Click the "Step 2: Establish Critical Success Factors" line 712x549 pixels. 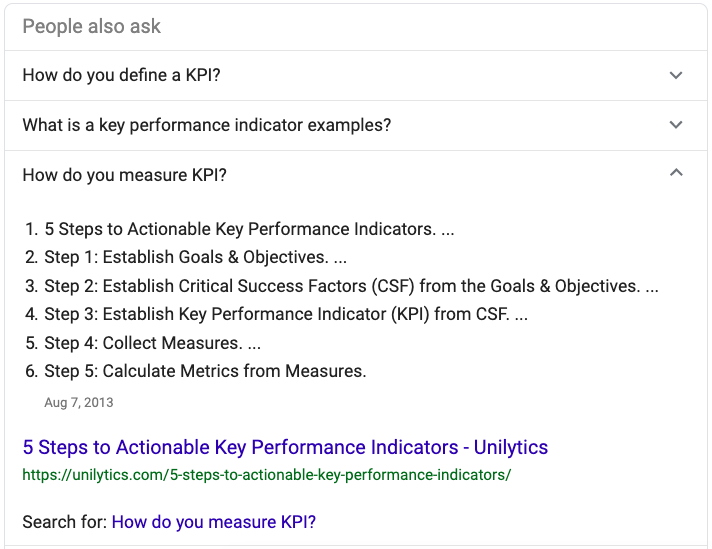[340, 286]
